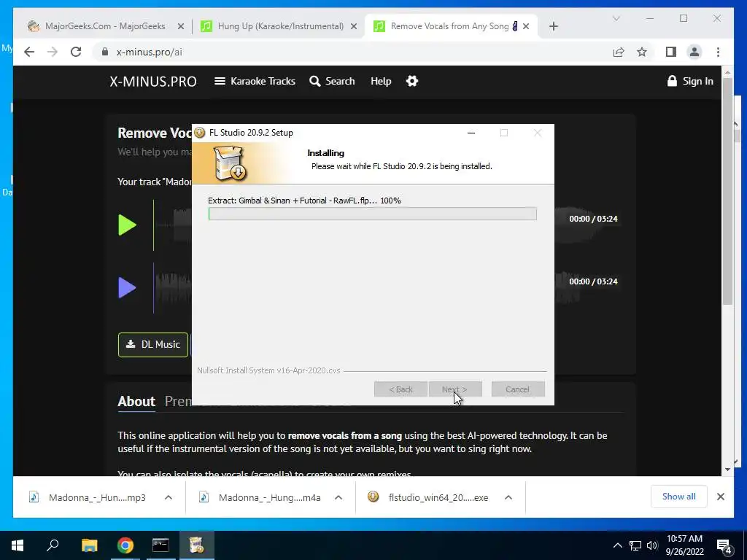
Task: Show hidden system tray icons
Action: tap(617, 545)
